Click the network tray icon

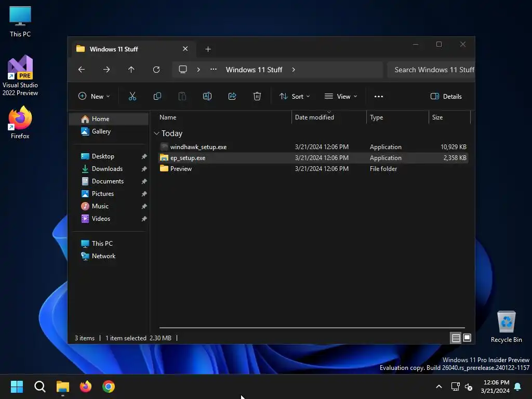(455, 387)
